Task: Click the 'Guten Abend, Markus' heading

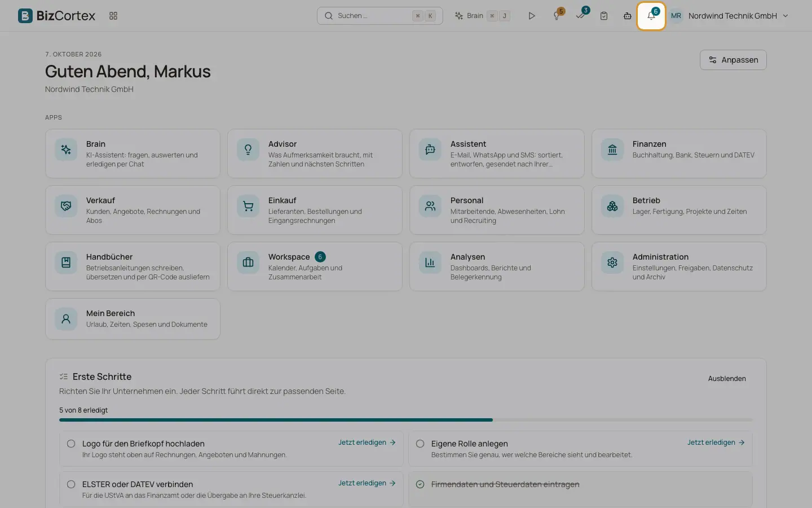Action: point(128,72)
